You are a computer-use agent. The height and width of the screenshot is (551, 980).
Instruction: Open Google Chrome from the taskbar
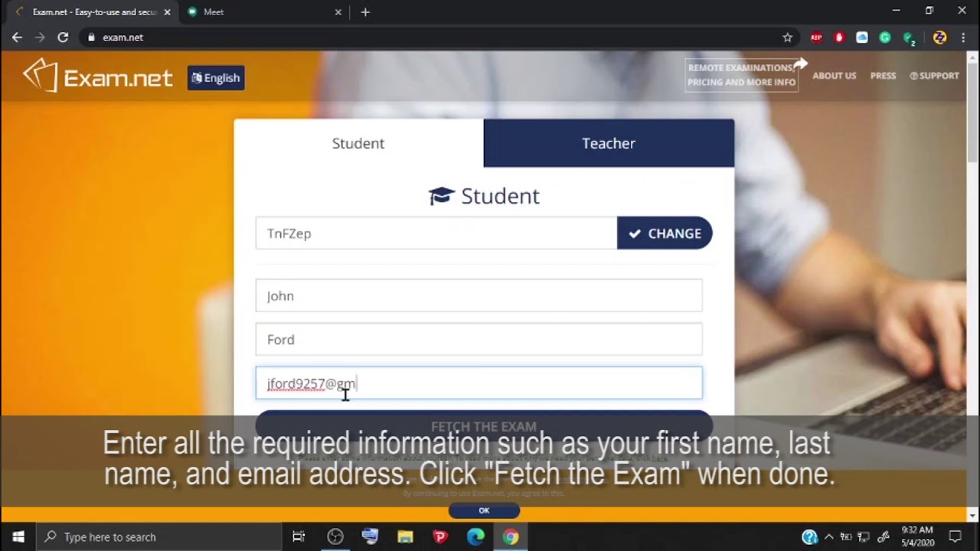coord(511,536)
